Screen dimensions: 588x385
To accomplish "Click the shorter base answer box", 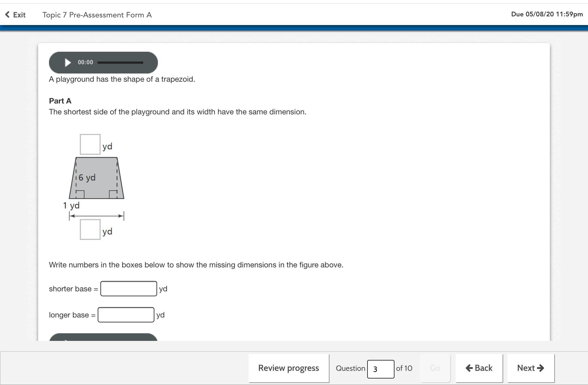I will (128, 289).
